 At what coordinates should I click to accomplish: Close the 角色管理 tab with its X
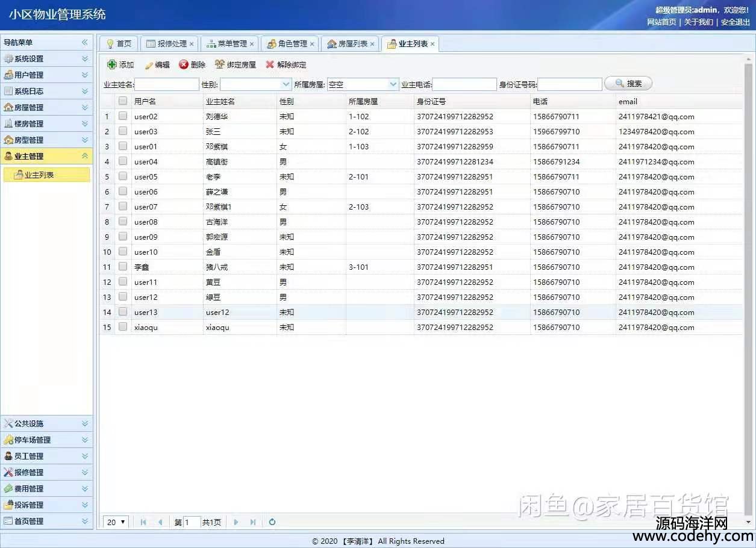pos(312,44)
